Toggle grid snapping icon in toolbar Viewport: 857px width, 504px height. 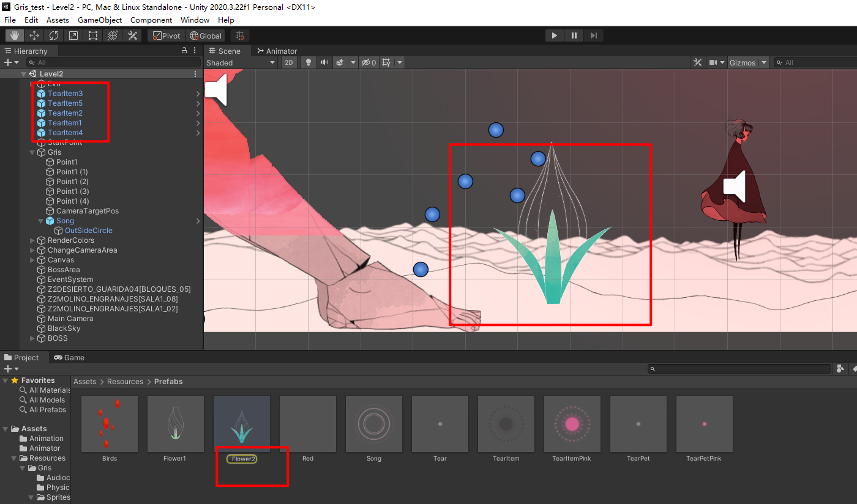[240, 35]
